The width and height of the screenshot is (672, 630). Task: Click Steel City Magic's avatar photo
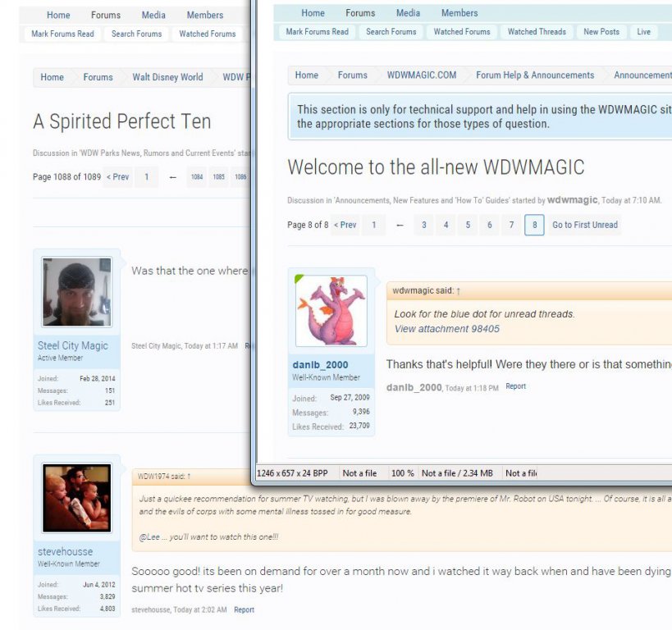tap(77, 292)
